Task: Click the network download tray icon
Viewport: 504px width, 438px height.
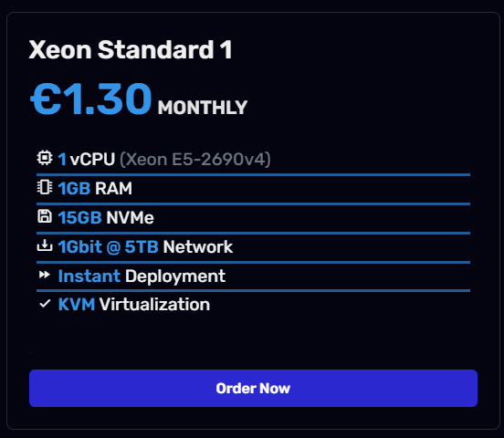Action: pos(45,245)
